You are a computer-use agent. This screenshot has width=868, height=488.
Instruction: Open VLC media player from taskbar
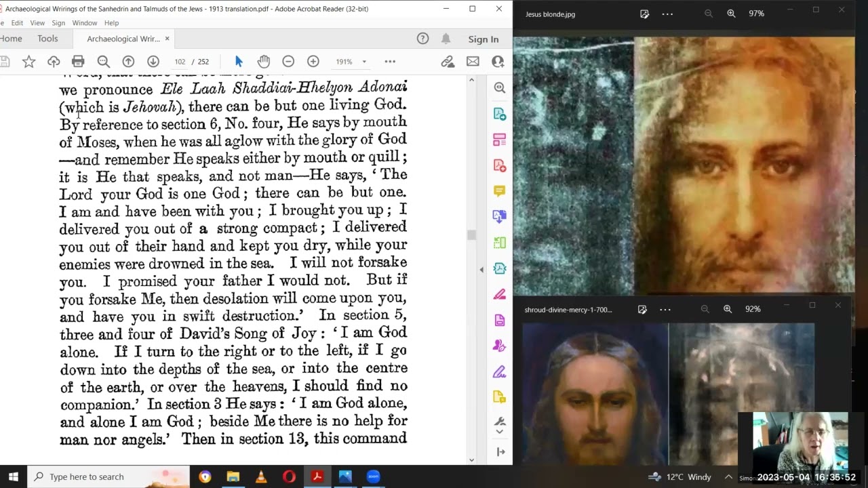coord(261,476)
